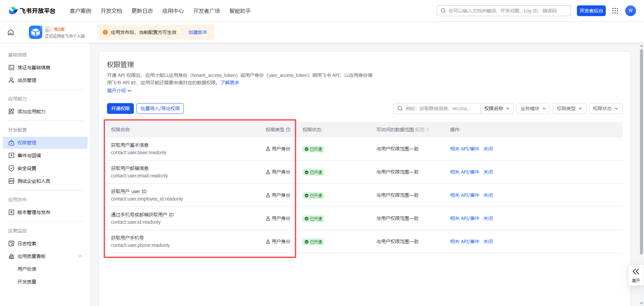The image size is (644, 306).
Task: Click the help icon beside 权限类型
Action: 288,130
